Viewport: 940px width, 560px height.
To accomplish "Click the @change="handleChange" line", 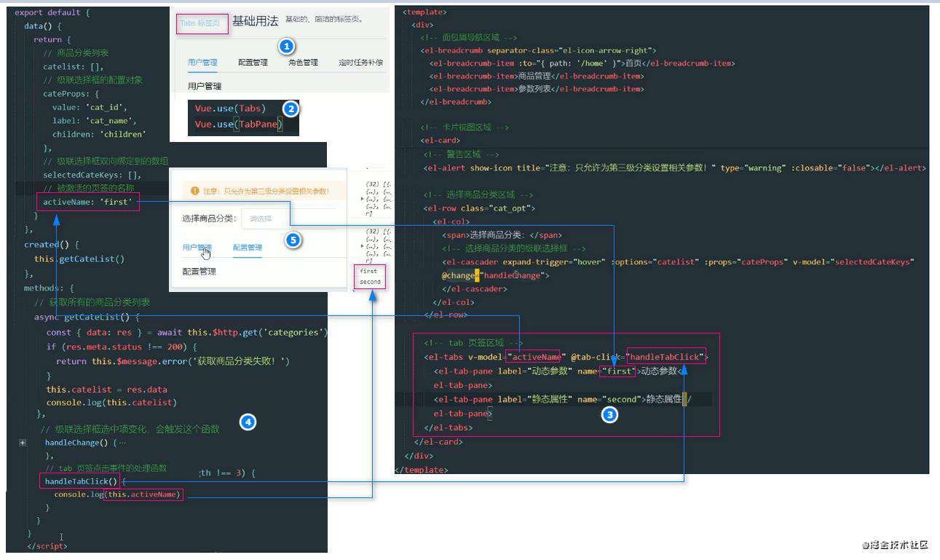I will tap(496, 276).
